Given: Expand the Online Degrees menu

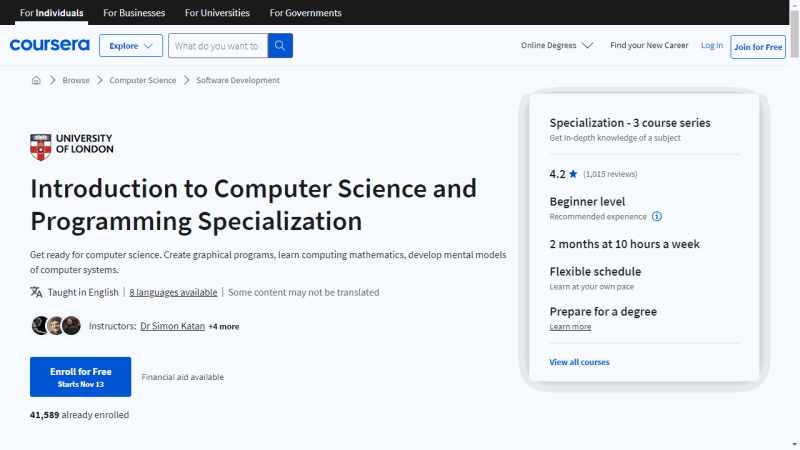Looking at the screenshot, I should point(557,45).
